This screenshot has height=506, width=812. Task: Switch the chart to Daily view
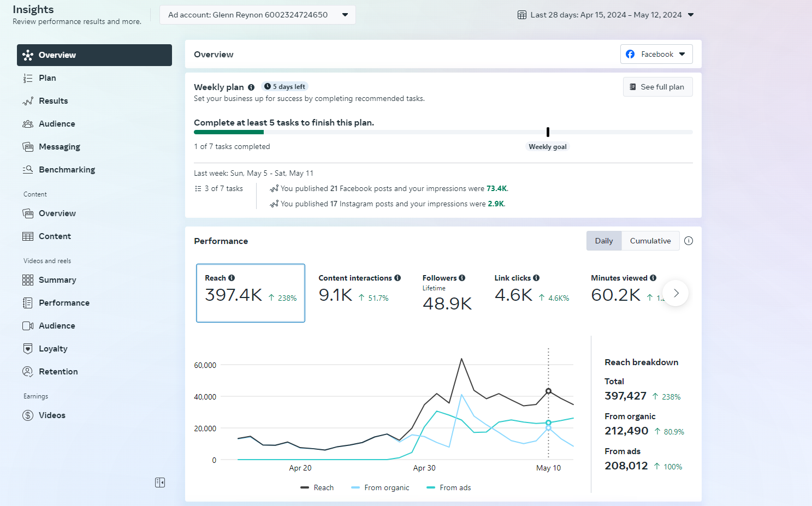(603, 241)
